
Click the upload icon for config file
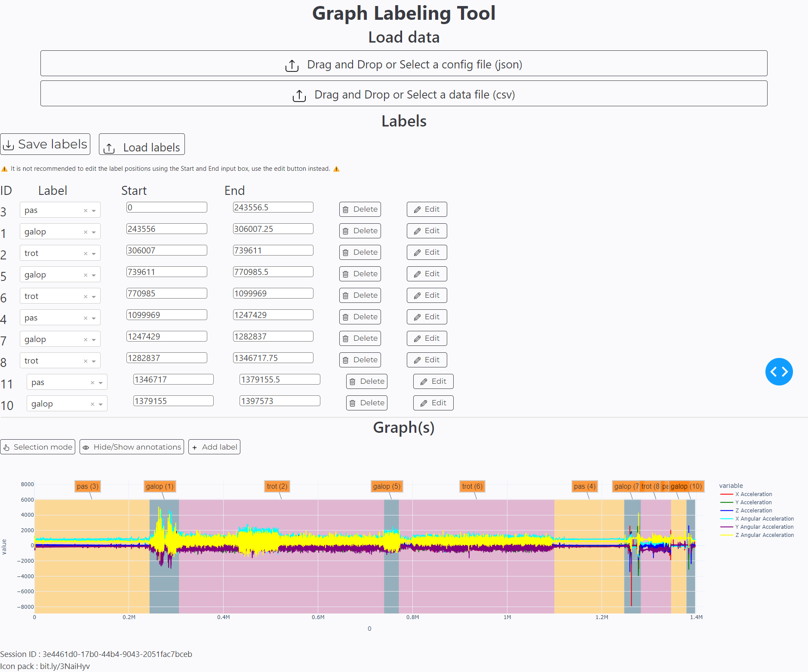point(292,65)
